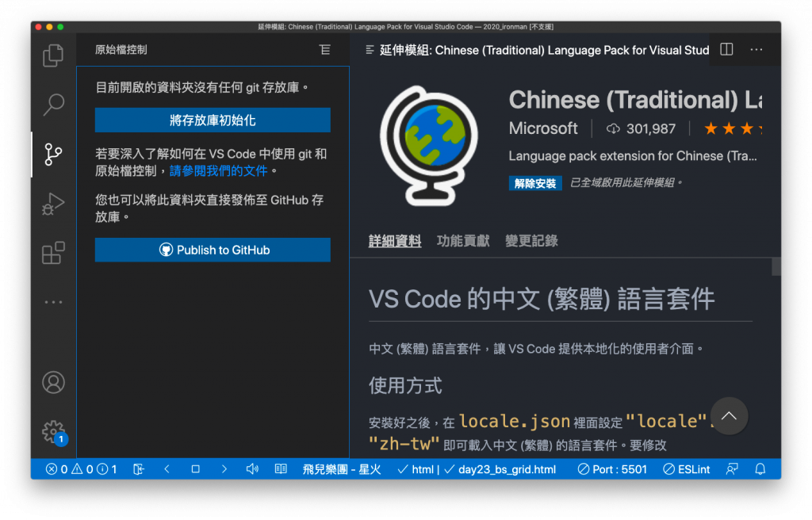
Task: Click previous track arrow in status bar
Action: [167, 469]
